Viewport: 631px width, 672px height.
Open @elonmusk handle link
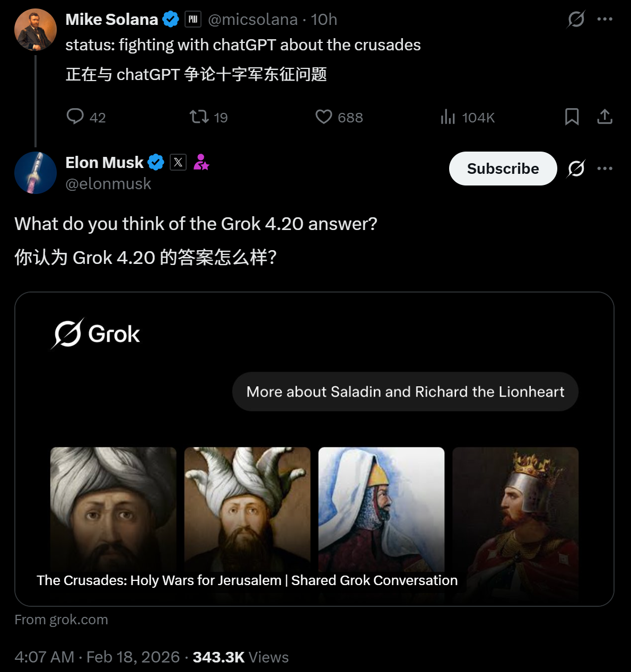coord(108,184)
